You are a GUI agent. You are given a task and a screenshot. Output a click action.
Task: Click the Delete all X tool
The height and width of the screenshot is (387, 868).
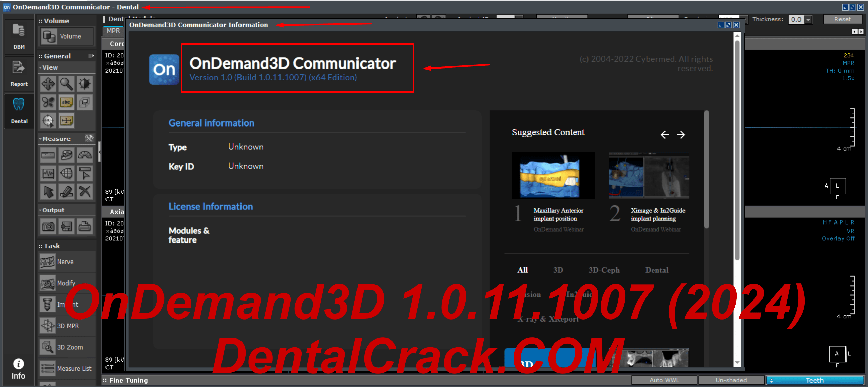click(84, 192)
